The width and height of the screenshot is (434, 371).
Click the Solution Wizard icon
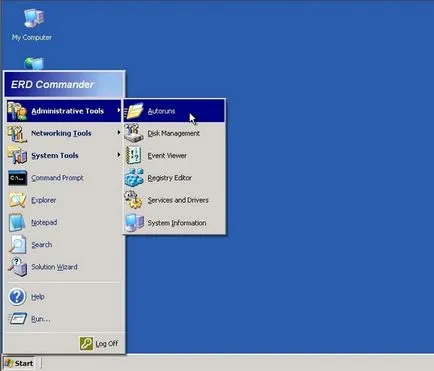(17, 267)
